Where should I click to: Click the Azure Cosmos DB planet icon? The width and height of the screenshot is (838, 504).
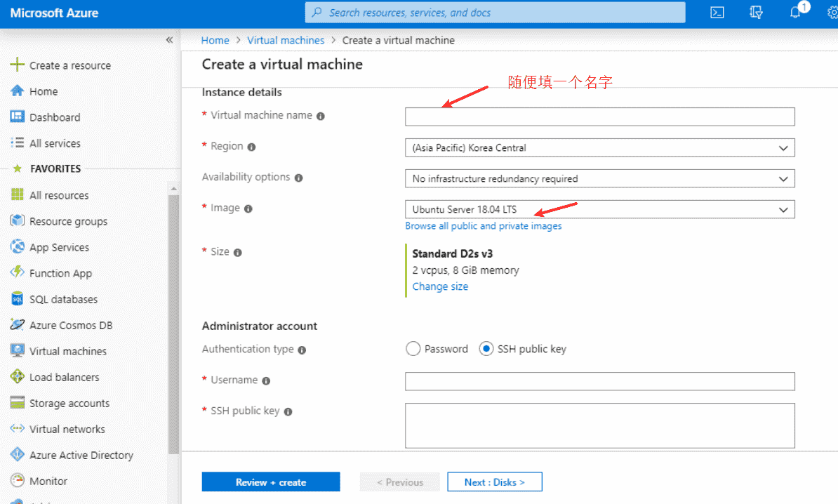pyautogui.click(x=17, y=324)
